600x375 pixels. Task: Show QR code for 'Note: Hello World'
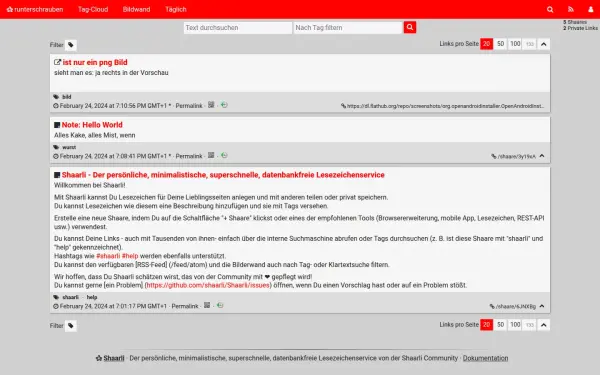pyautogui.click(x=211, y=155)
